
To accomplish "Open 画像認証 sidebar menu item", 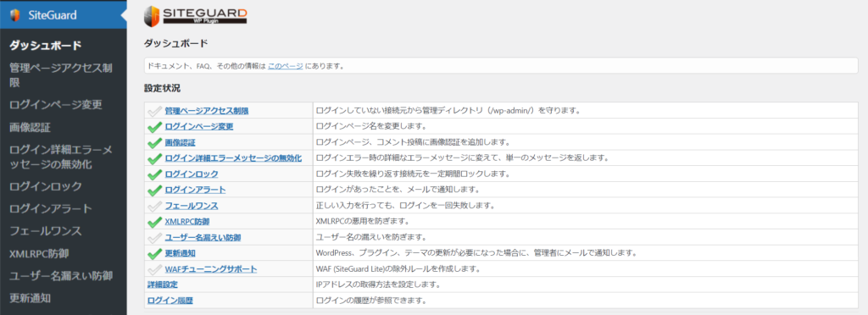I will pos(30,128).
